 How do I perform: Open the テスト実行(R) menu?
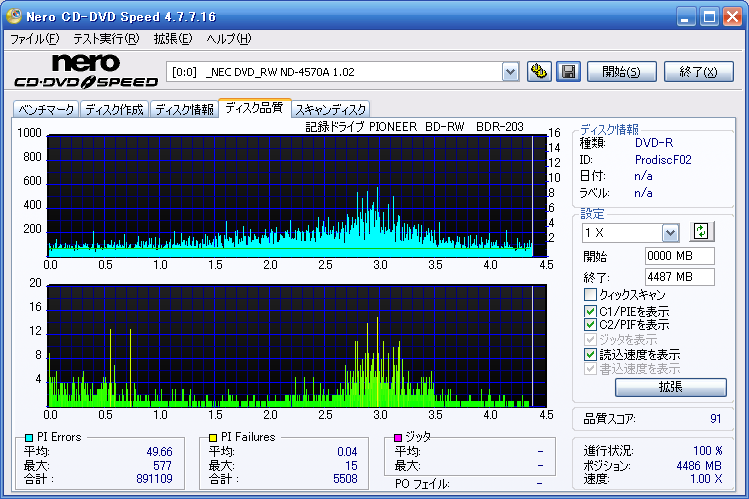pos(106,39)
